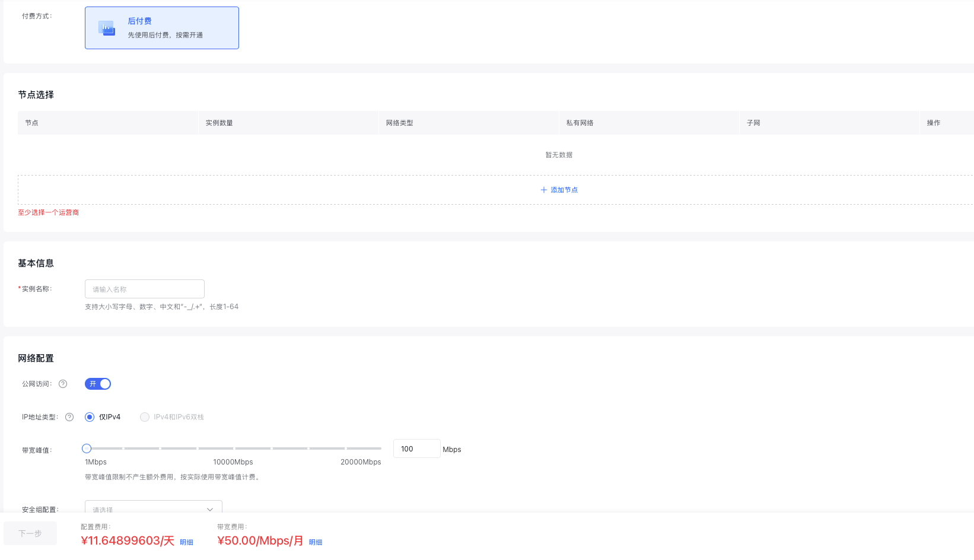Click the 实例数量 column header

219,123
